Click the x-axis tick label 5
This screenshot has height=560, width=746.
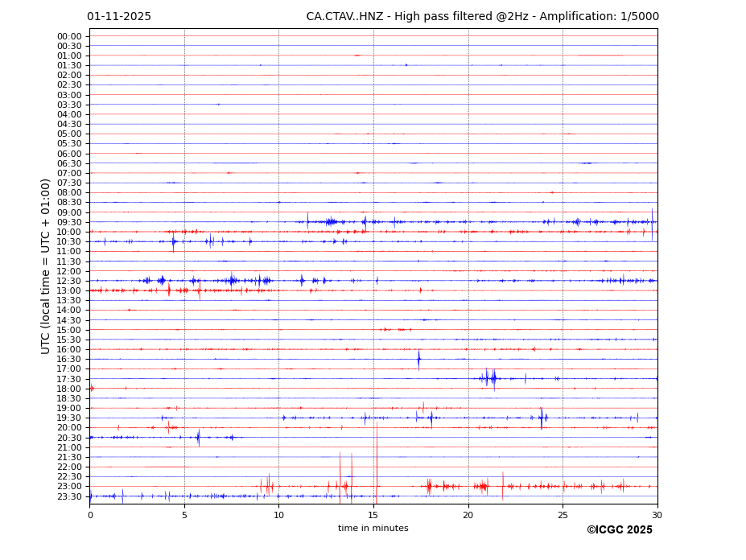coord(184,515)
